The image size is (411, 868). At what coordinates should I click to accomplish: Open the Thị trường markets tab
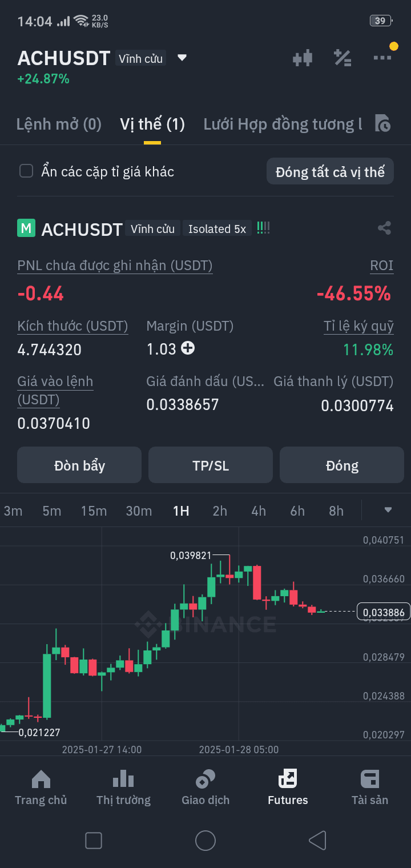123,787
